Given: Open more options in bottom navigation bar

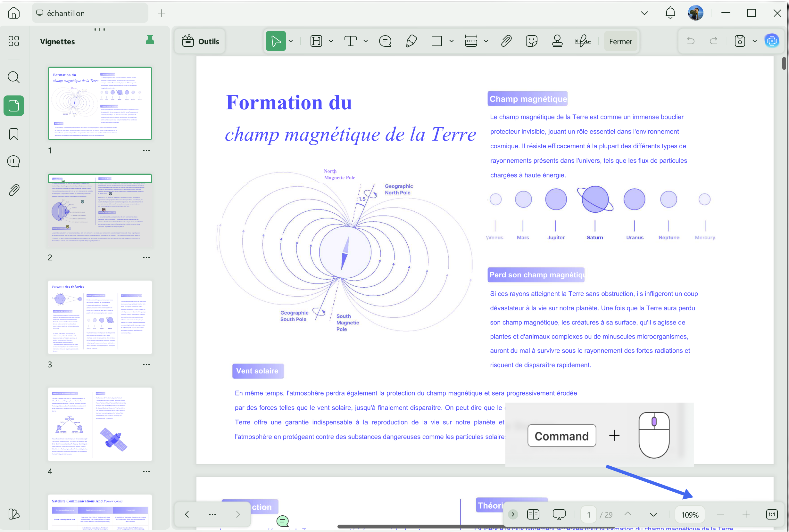Looking at the screenshot, I should click(x=212, y=514).
